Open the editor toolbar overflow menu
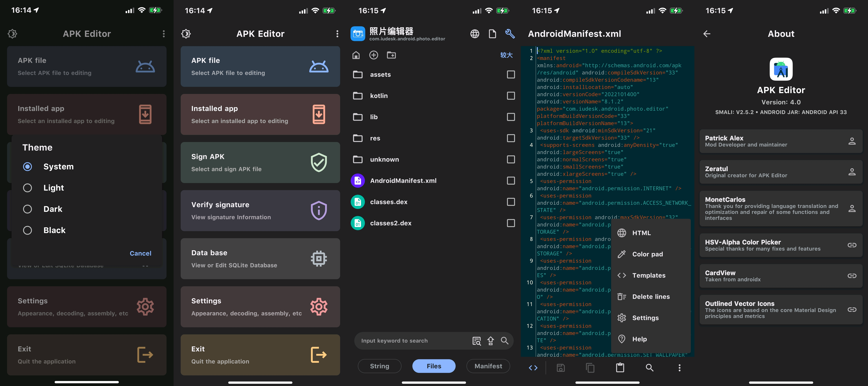The height and width of the screenshot is (386, 868). point(679,368)
